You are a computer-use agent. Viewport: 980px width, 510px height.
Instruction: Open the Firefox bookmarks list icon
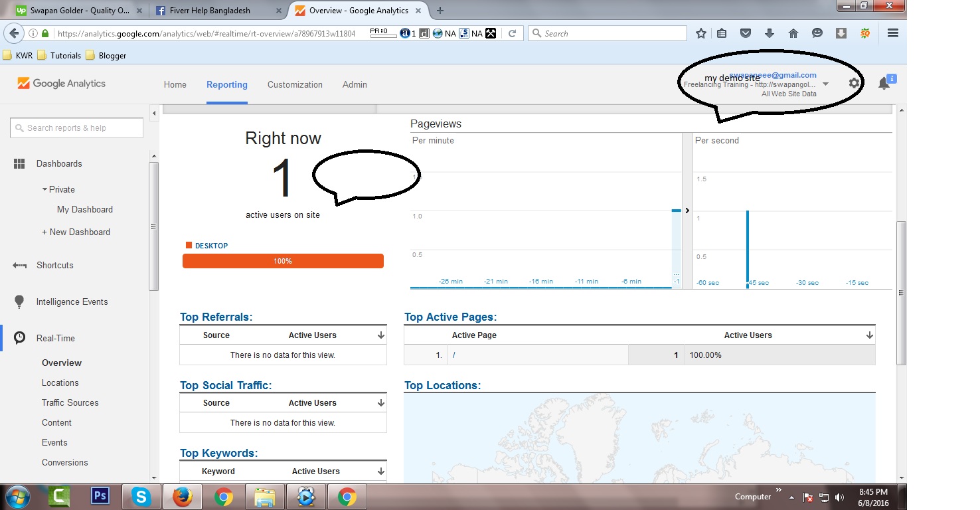(x=722, y=33)
